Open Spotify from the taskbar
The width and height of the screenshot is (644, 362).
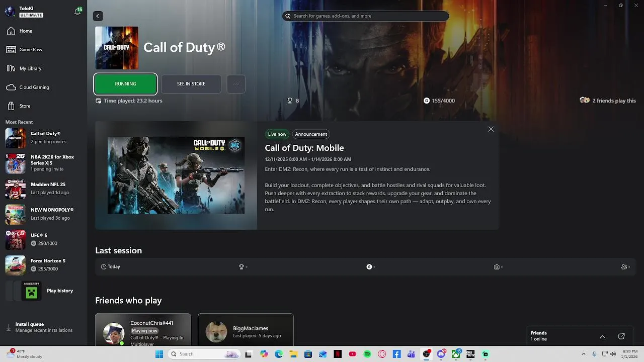pos(367,354)
